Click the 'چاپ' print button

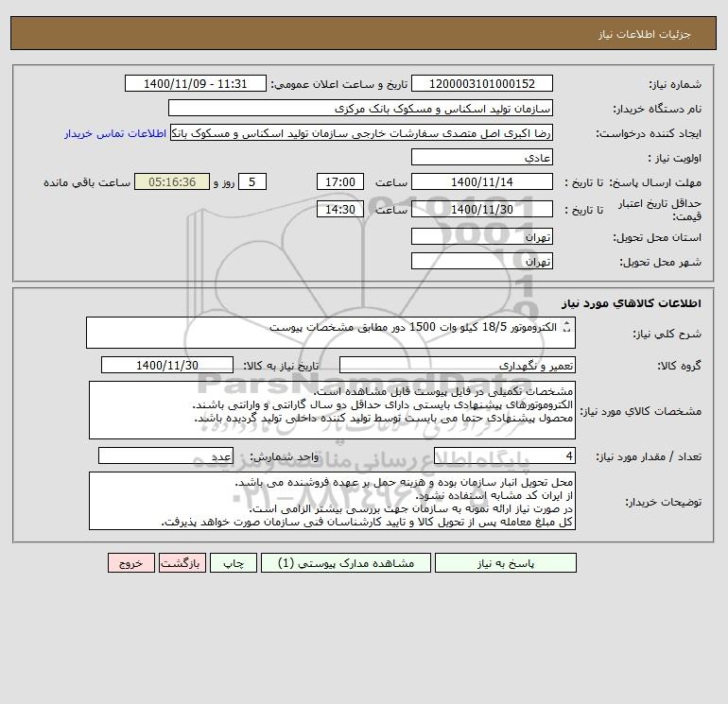[234, 563]
